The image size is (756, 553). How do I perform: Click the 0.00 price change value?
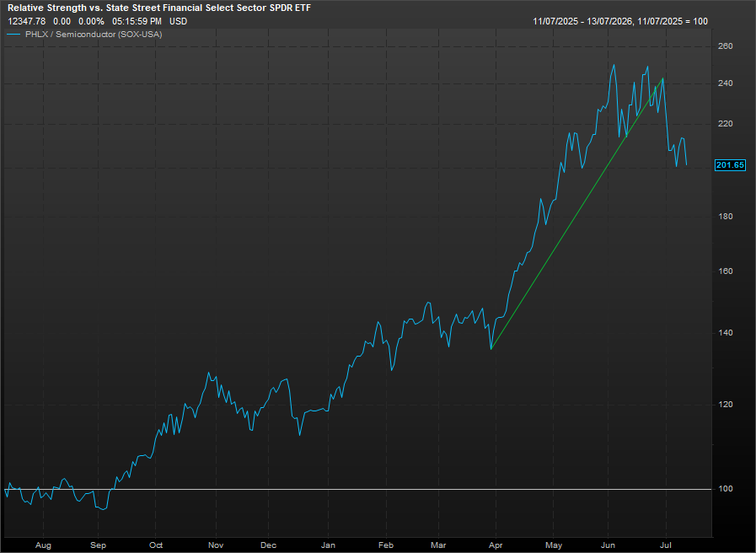(62, 22)
